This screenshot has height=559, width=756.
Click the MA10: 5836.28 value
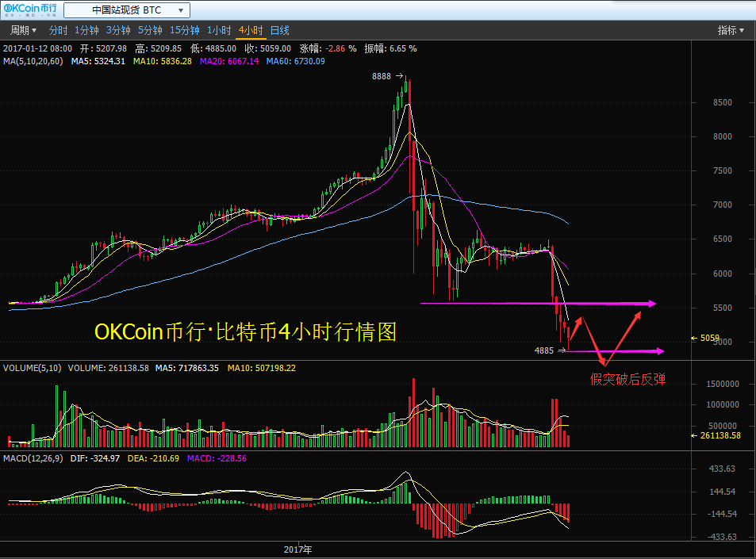[162, 61]
